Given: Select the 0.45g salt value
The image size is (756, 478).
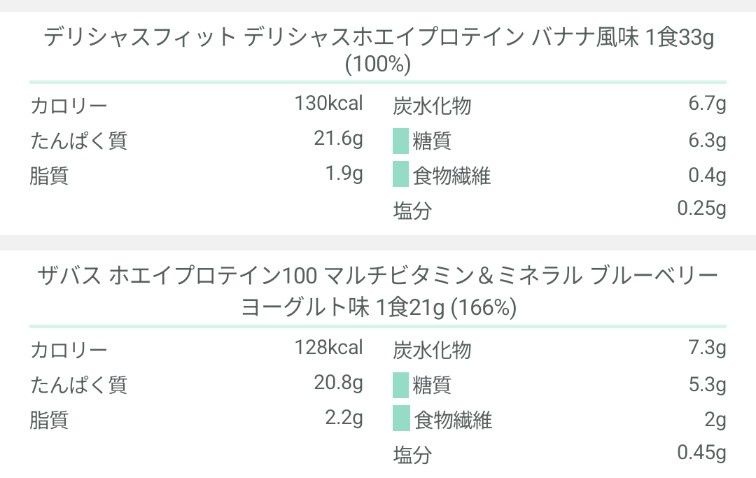Looking at the screenshot, I should [701, 454].
